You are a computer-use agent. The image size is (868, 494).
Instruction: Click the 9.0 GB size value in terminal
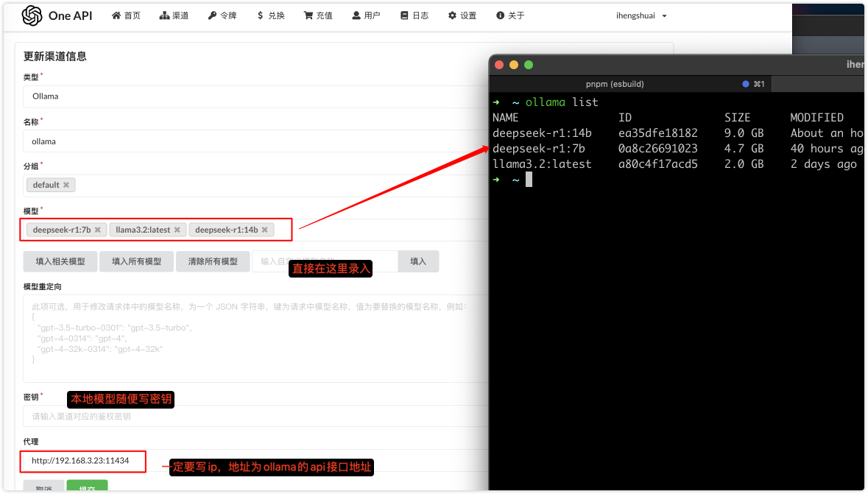coord(744,133)
